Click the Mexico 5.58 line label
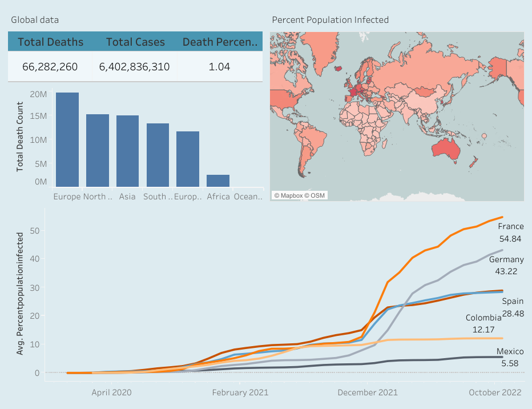 tap(510, 357)
